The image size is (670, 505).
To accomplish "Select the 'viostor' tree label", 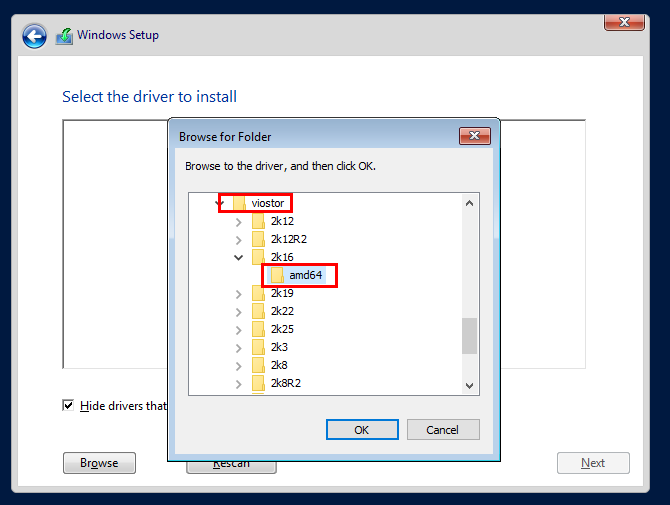I will tap(267, 203).
